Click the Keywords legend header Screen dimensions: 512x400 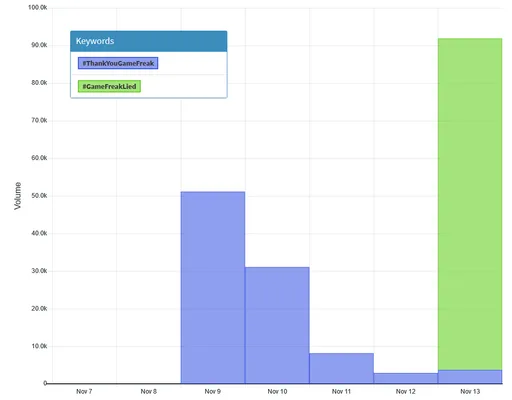[x=149, y=41]
